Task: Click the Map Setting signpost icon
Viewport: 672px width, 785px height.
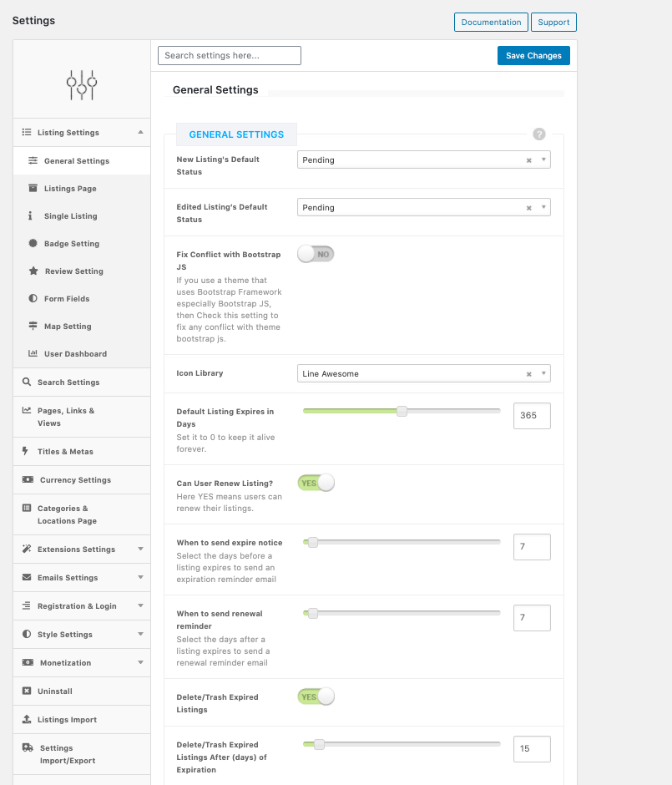Action: point(33,326)
